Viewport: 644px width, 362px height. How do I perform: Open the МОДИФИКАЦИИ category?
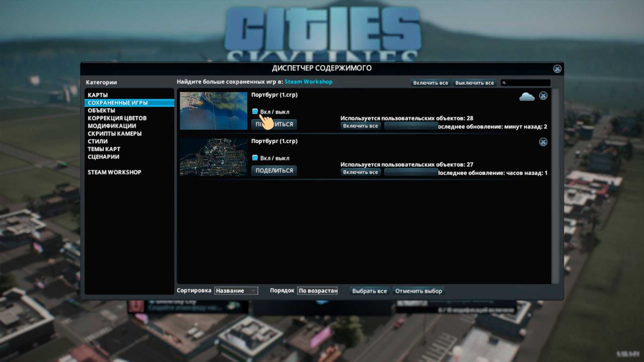coord(112,126)
